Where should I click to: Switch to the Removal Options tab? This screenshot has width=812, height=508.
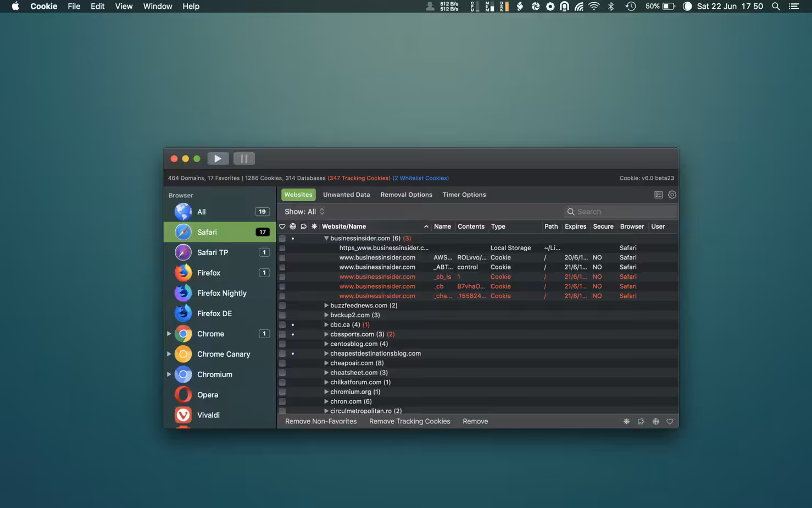407,195
